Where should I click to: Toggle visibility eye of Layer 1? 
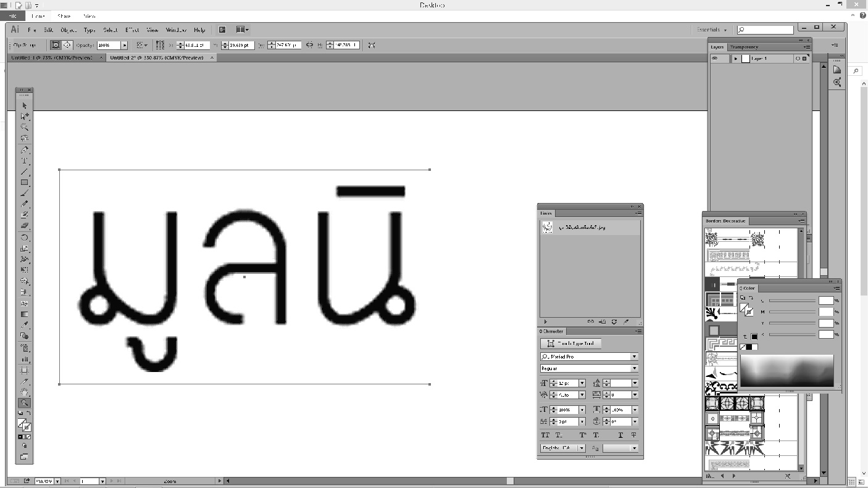(716, 59)
